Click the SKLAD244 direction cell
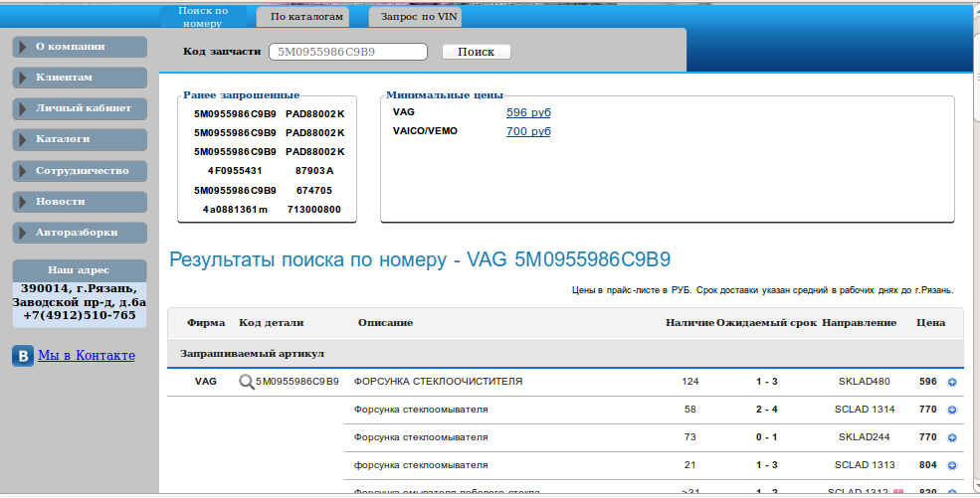This screenshot has width=980, height=498. click(x=865, y=437)
